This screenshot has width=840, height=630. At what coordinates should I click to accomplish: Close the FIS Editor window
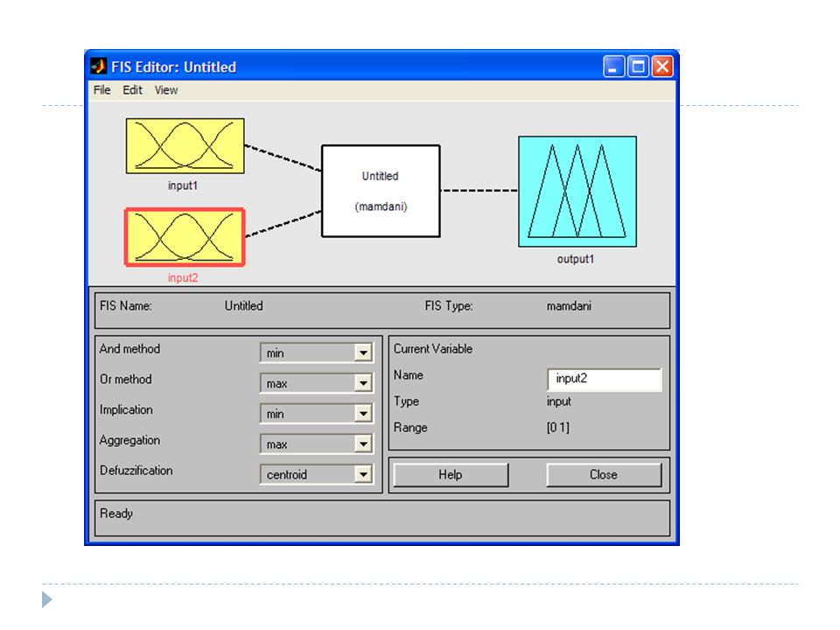click(662, 67)
